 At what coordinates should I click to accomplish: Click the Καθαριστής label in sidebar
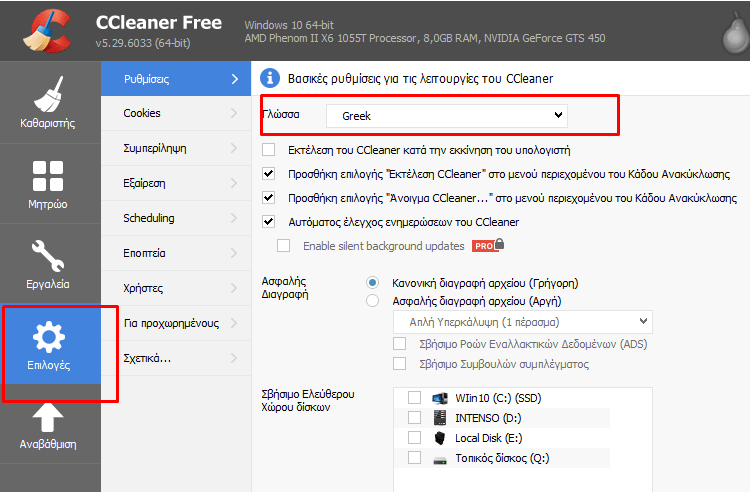click(47, 123)
